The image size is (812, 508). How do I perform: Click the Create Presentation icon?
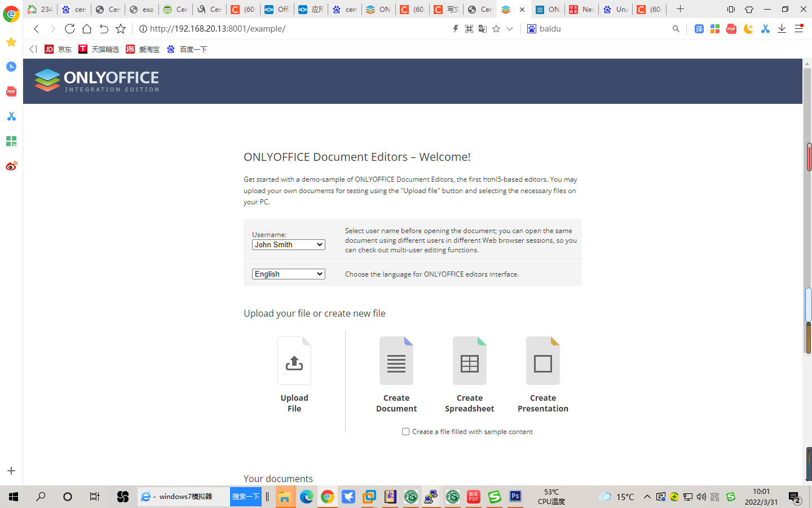(x=543, y=361)
